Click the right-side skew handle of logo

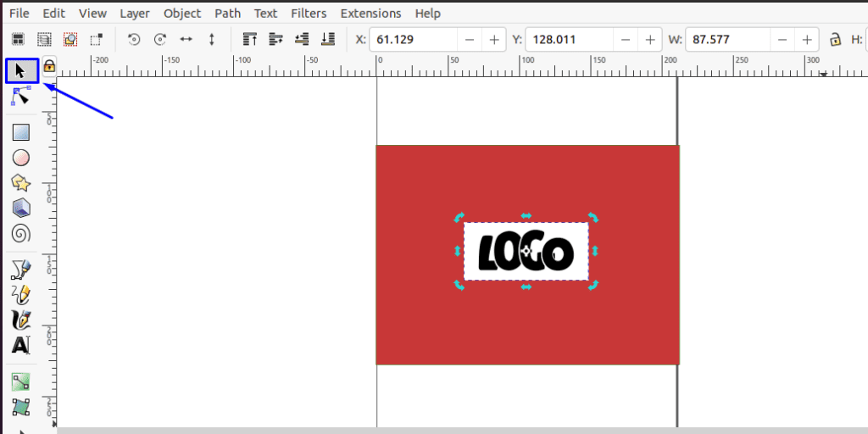[595, 251]
